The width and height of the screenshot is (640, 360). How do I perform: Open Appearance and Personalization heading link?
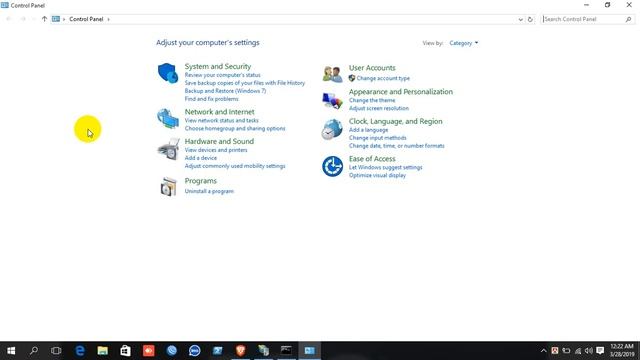point(400,92)
